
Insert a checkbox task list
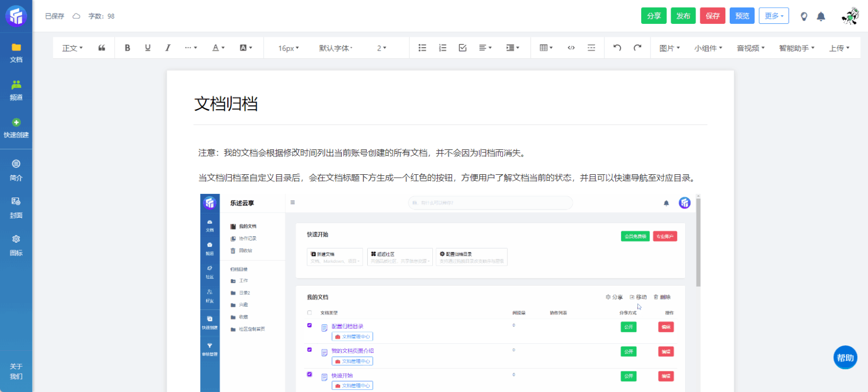coord(463,48)
